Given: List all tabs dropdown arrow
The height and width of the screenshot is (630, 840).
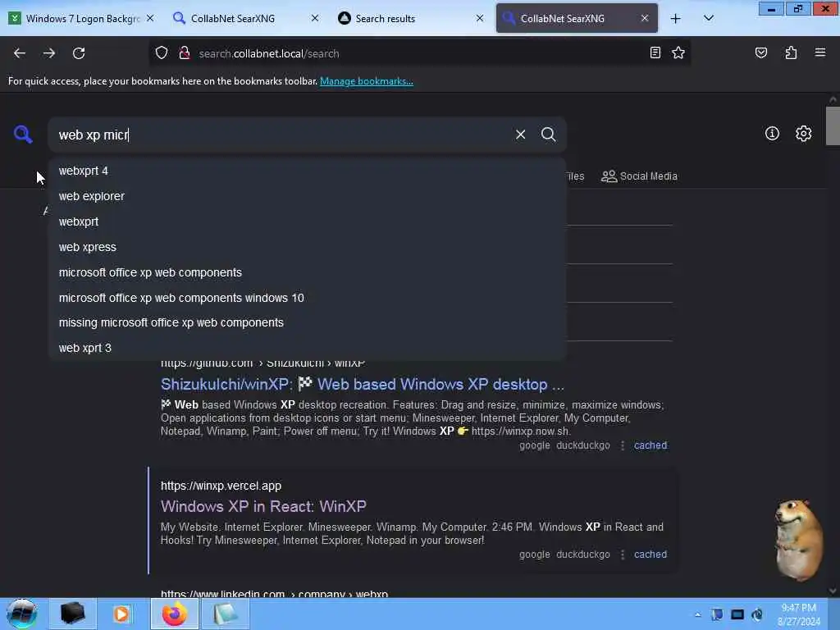Looking at the screenshot, I should [708, 18].
